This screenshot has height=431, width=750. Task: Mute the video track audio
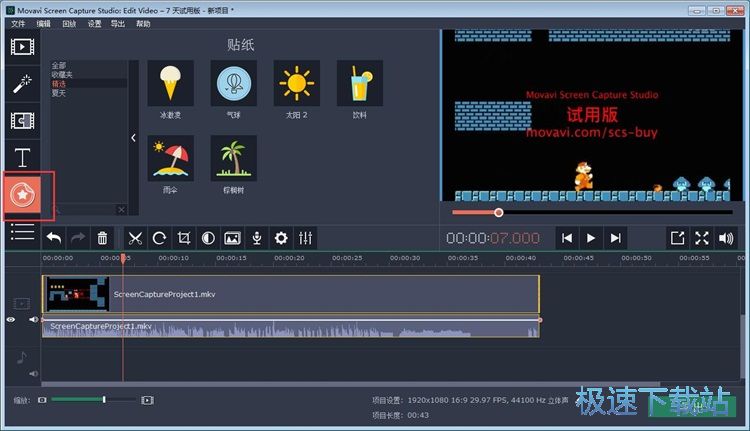pos(33,320)
